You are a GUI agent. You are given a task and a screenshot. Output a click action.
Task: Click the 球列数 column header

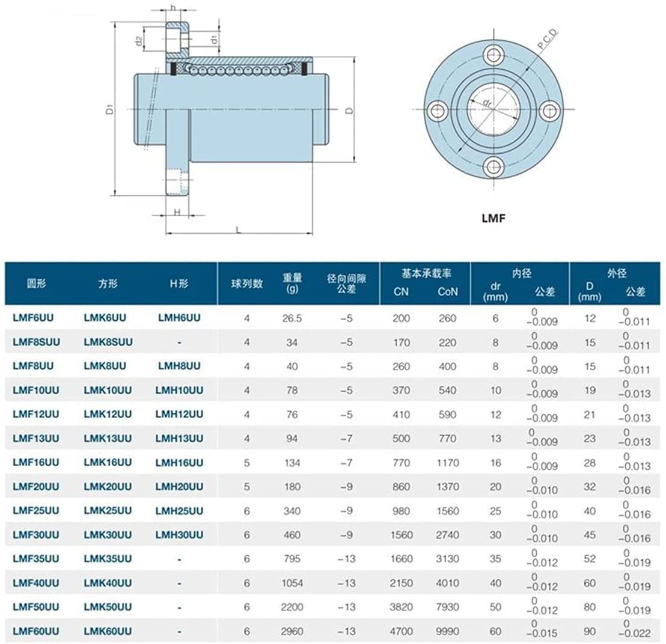pos(247,284)
